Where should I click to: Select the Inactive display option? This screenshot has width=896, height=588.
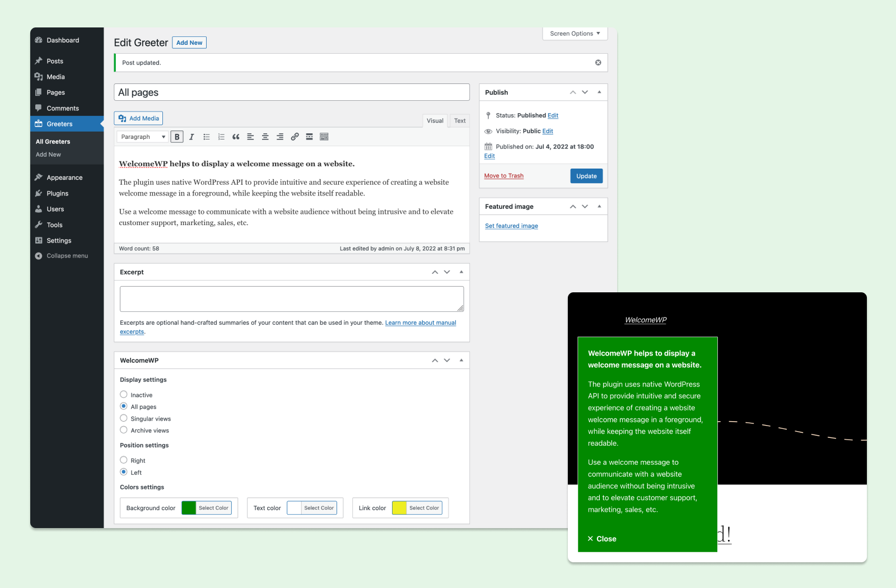(124, 394)
